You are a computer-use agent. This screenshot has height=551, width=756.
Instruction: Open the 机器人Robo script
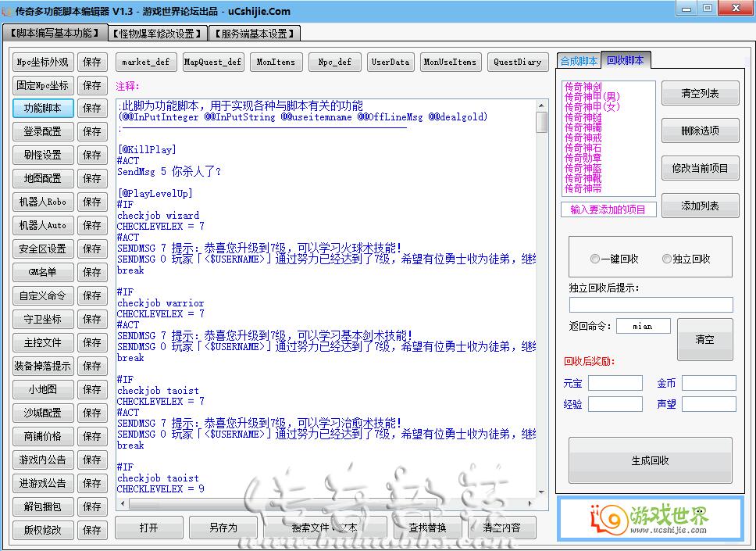[43, 202]
